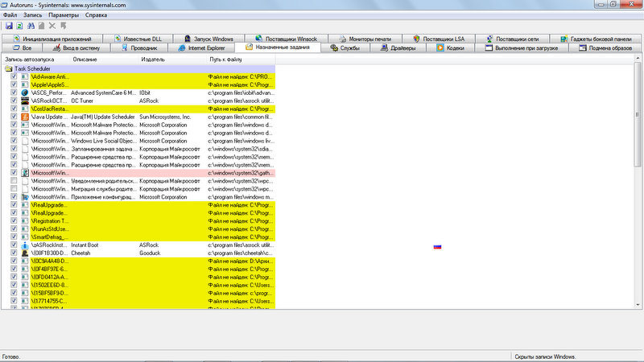Select the \Registration T entry text
The width and height of the screenshot is (644, 362).
50,220
